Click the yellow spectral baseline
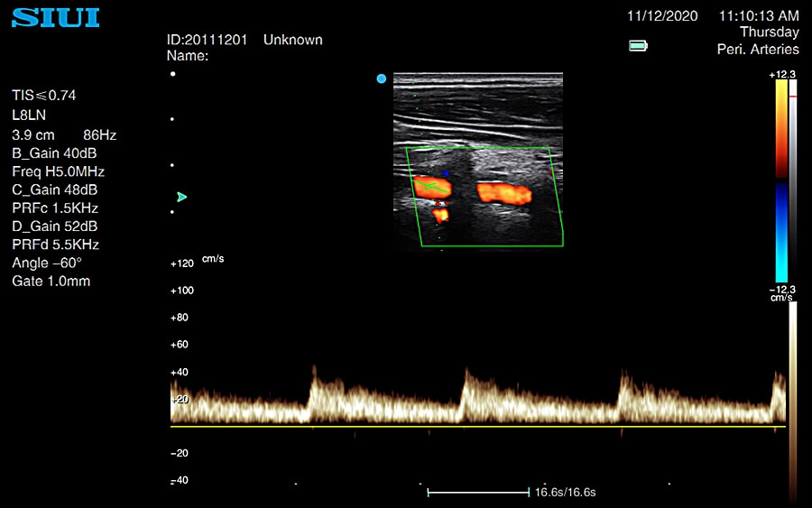The width and height of the screenshot is (812, 508). (478, 426)
